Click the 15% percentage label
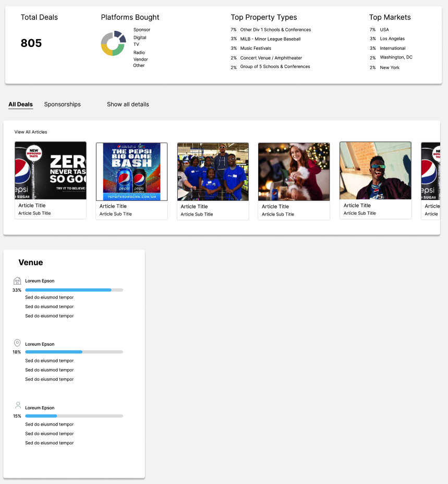This screenshot has width=448, height=484. coord(17,416)
